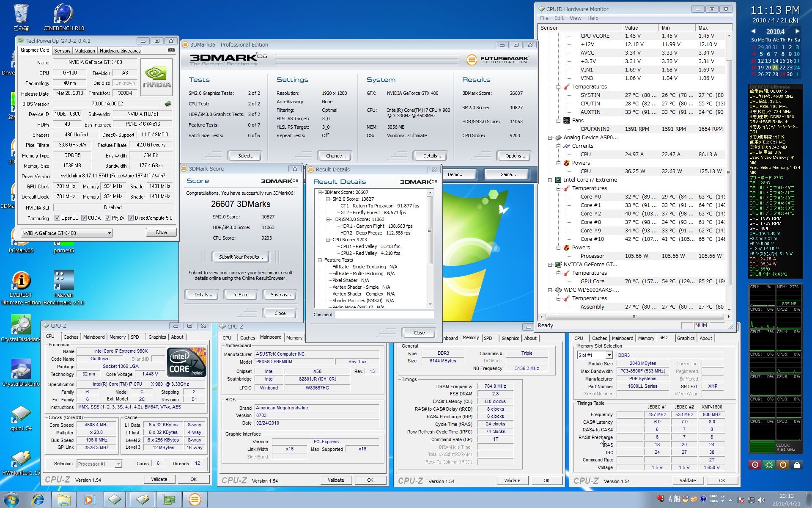Click the Max column header in HWMonitor

[713, 28]
